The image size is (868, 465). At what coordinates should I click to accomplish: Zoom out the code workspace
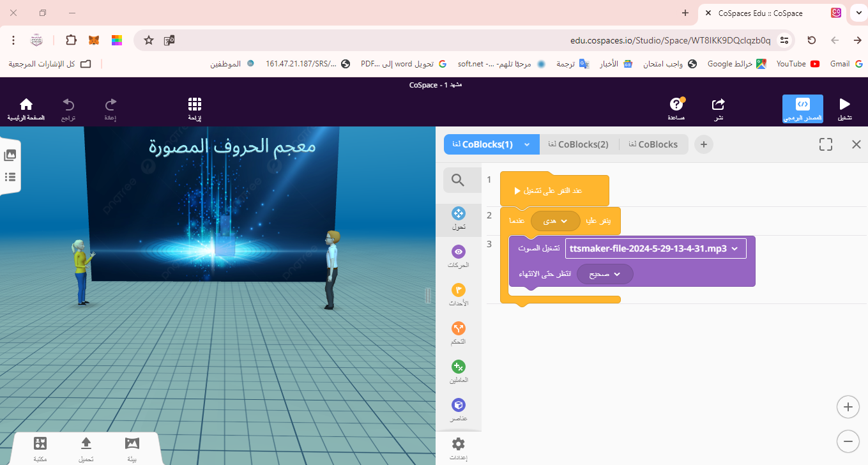[848, 441]
